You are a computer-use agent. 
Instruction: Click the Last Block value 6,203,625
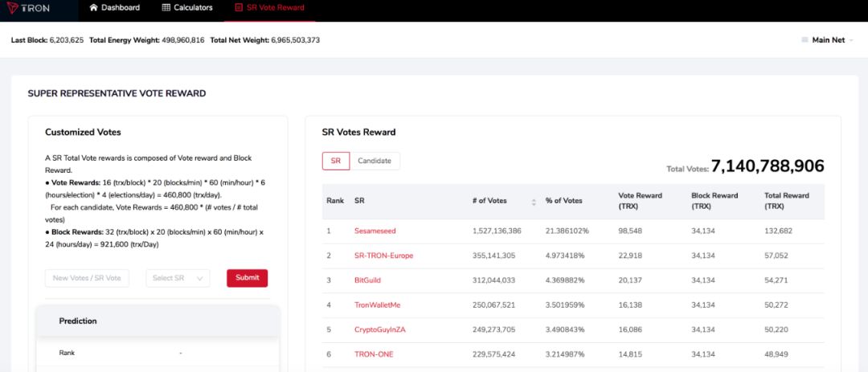coord(67,40)
